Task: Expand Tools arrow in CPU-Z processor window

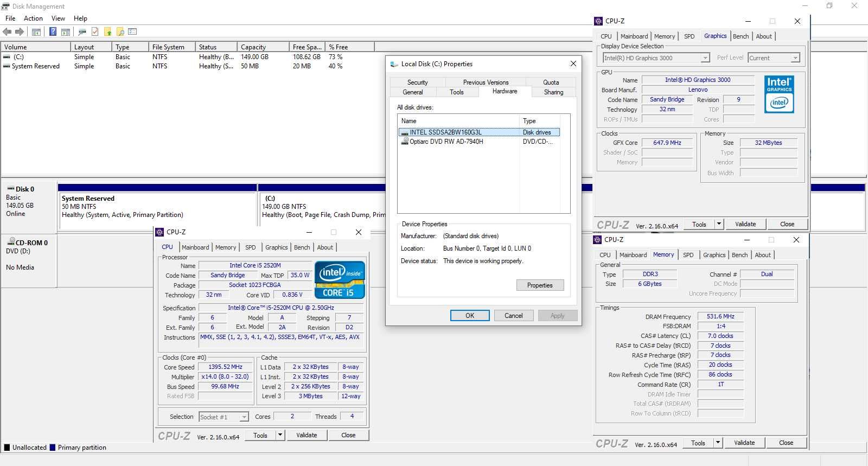Action: point(280,435)
